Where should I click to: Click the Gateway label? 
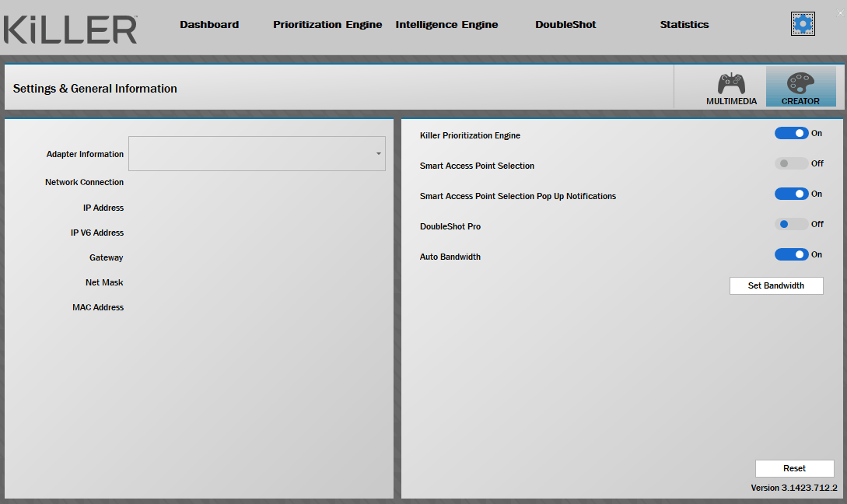(107, 257)
